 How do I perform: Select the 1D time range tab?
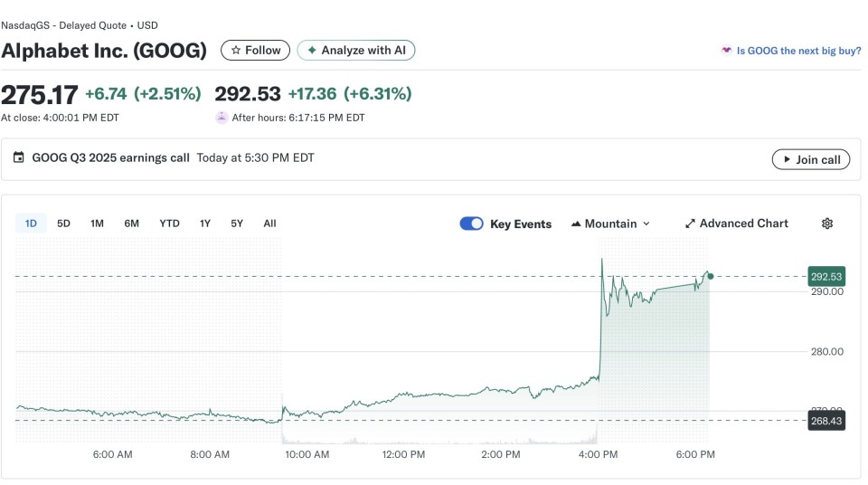pos(31,223)
